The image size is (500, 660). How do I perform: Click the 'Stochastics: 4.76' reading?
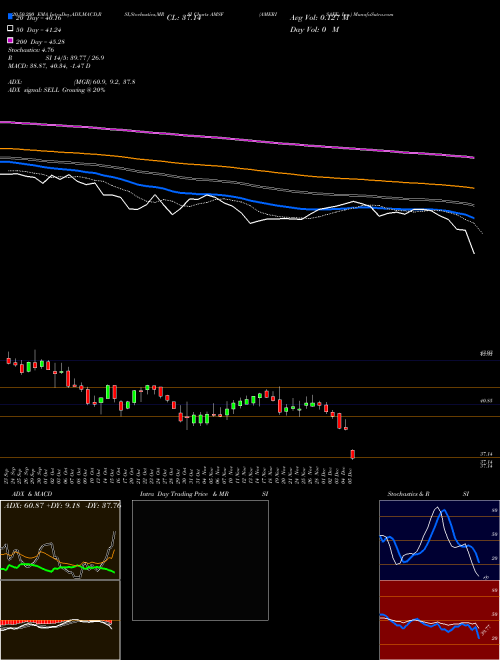coord(31,50)
